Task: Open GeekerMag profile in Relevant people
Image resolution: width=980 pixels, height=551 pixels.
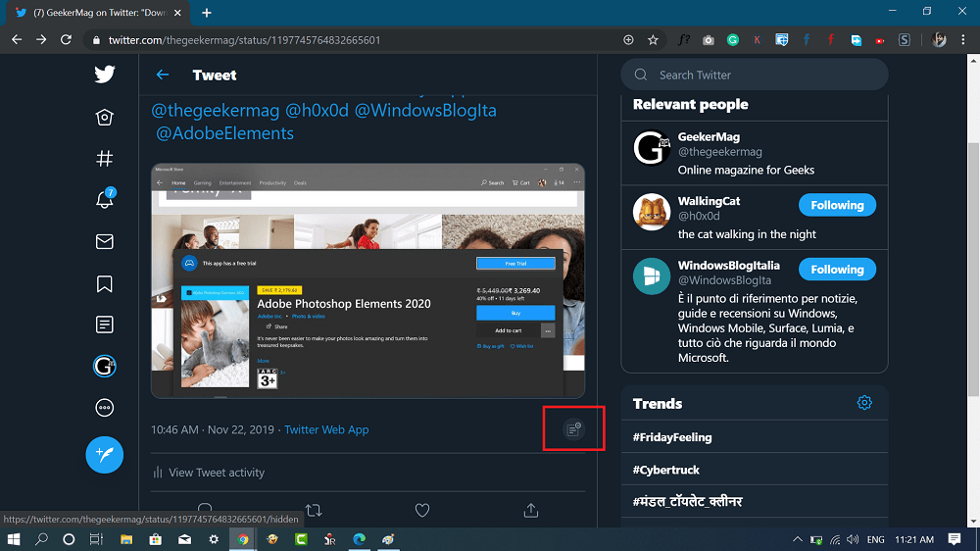Action: click(755, 153)
